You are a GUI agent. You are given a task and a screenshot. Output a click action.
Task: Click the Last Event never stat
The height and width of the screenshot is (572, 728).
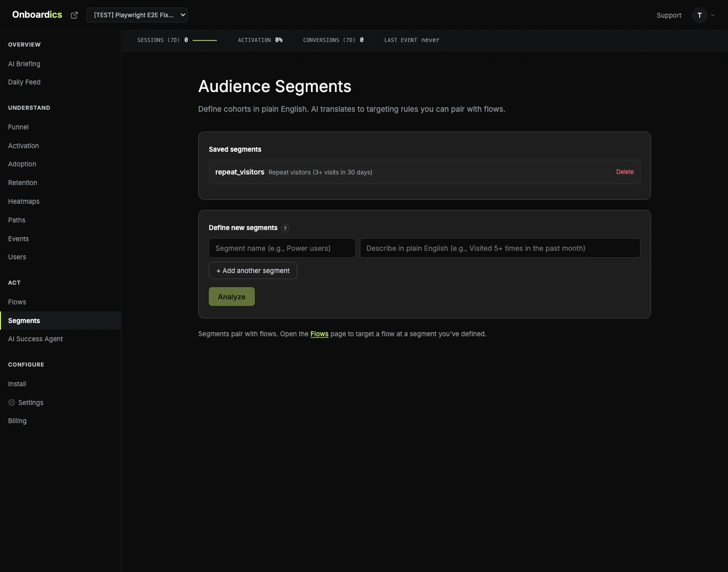(412, 40)
